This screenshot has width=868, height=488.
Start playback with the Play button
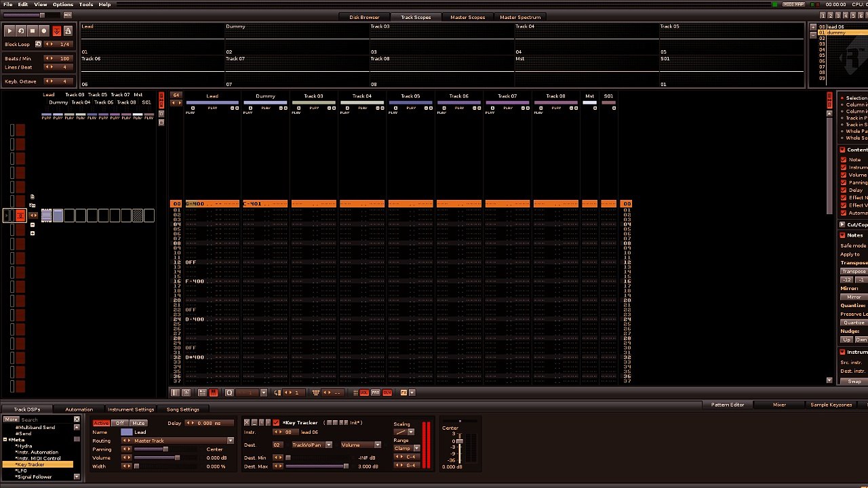[x=9, y=31]
